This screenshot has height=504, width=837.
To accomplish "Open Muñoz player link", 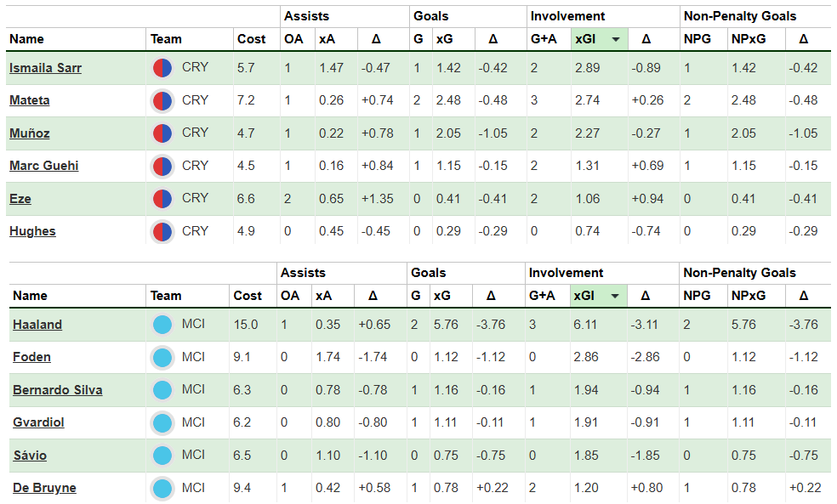I will (30, 133).
